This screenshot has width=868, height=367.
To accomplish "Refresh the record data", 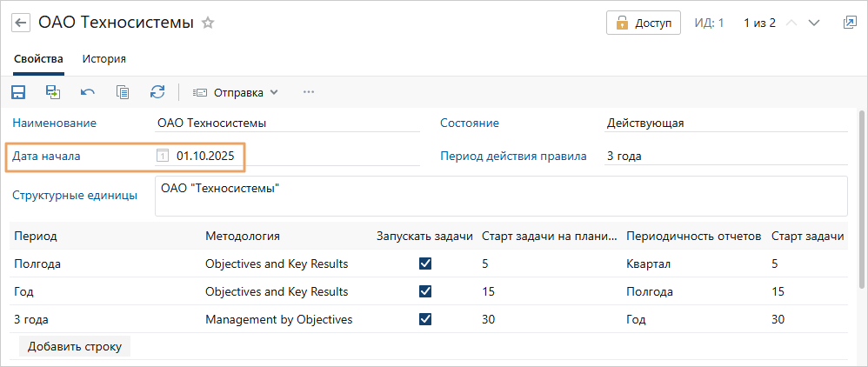I will coord(157,92).
